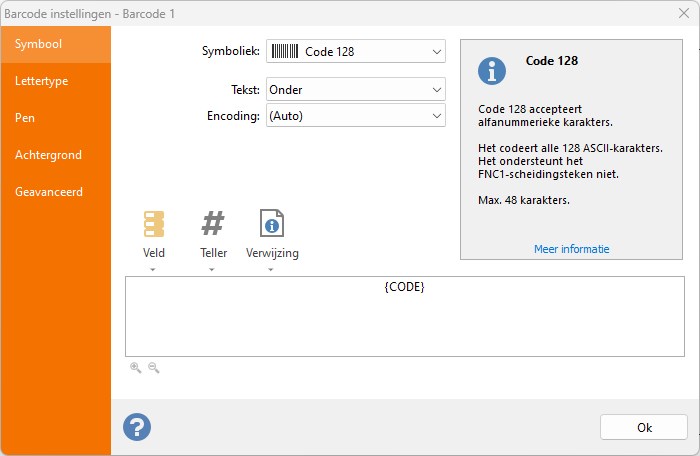Click the barcode stripes icon in Symboliek
This screenshot has height=456, width=700.
284,51
